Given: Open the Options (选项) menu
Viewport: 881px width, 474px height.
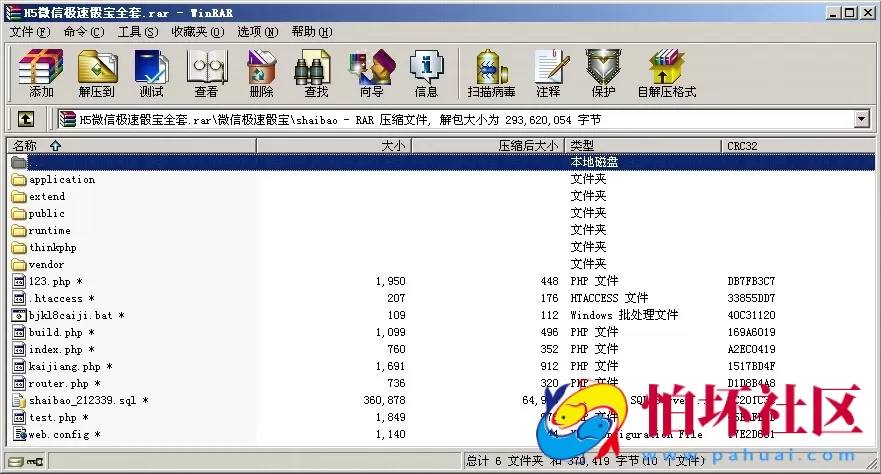Looking at the screenshot, I should [x=257, y=32].
